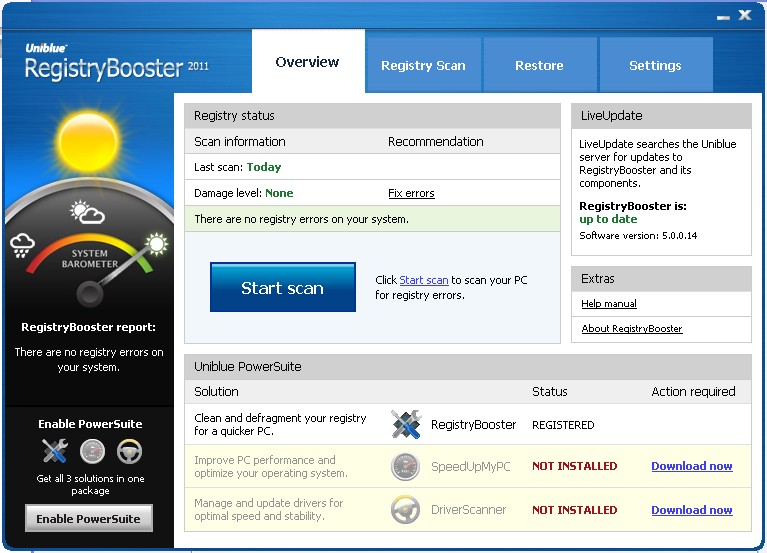This screenshot has width=767, height=553.
Task: Click the speedometer icon under Enable PowerSuite sidebar
Action: [x=92, y=451]
